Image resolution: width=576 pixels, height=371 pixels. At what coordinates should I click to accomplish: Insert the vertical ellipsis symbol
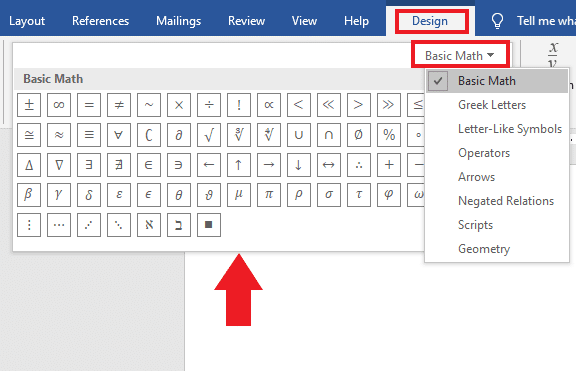(29, 225)
